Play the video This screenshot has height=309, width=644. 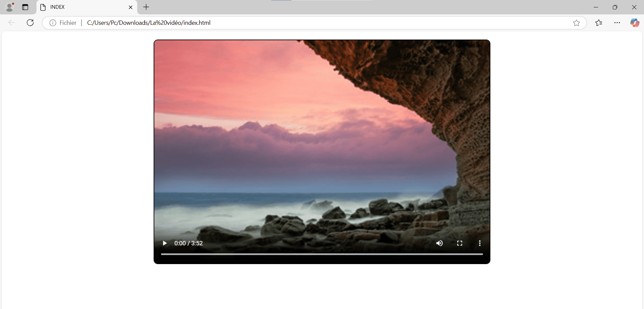165,243
